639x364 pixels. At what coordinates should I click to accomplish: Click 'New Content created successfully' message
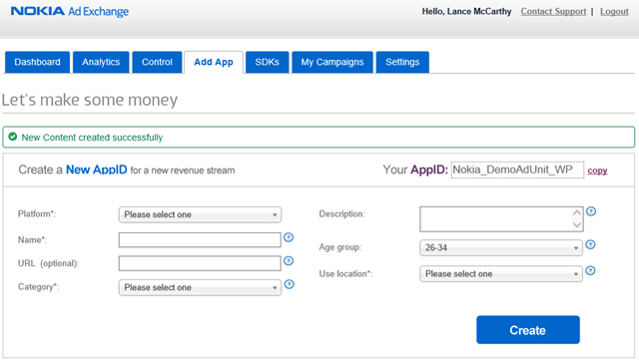point(92,138)
